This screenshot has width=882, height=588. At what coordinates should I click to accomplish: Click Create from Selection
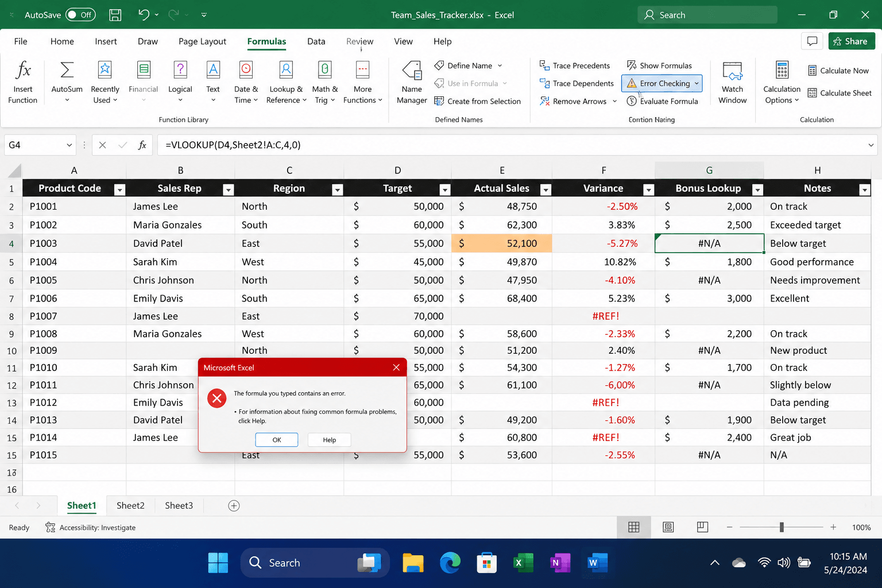pyautogui.click(x=477, y=101)
